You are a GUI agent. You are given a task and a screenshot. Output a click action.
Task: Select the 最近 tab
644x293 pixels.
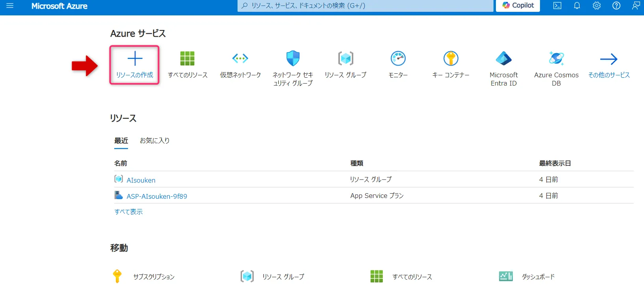pos(121,141)
